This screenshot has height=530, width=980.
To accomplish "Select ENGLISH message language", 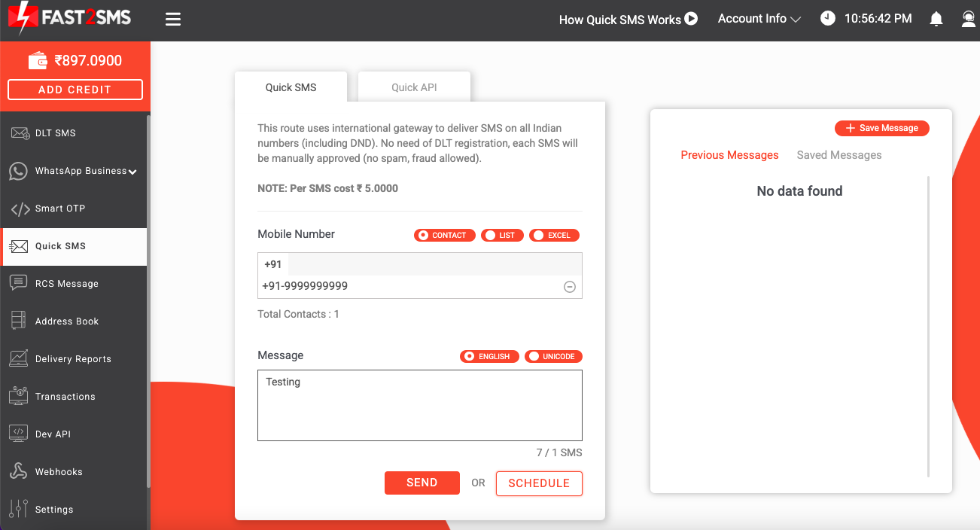I will pos(489,357).
